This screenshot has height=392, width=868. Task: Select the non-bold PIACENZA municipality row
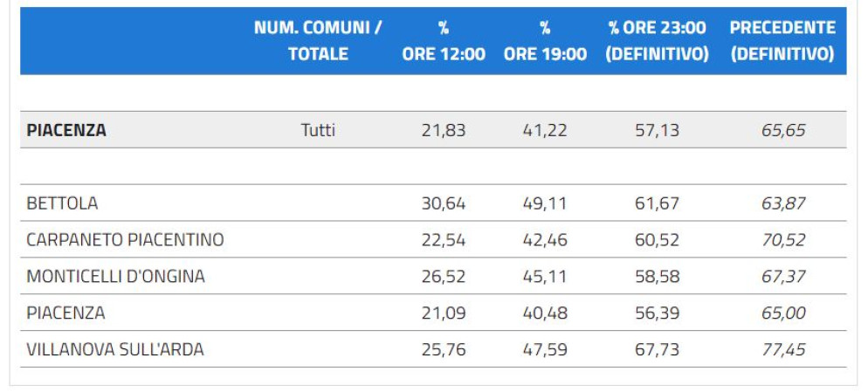tap(65, 313)
